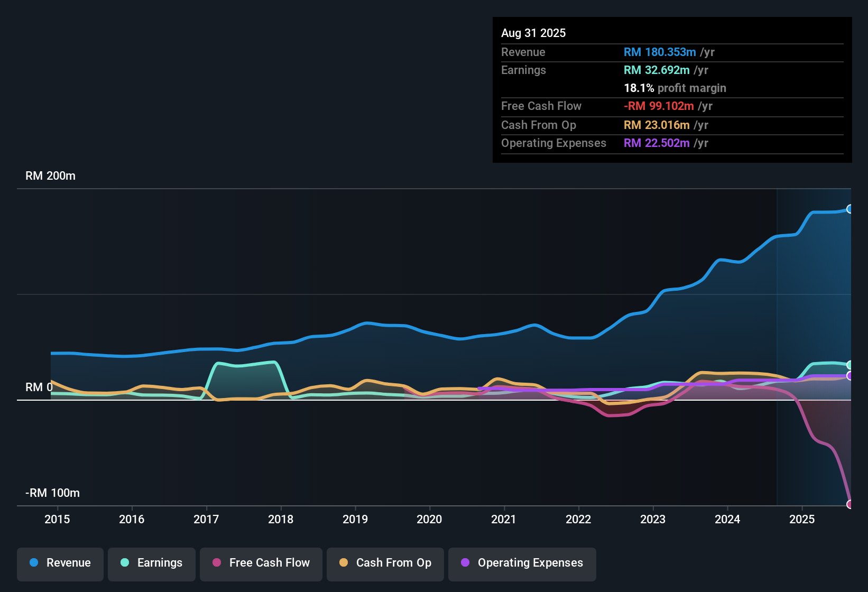Image resolution: width=868 pixels, height=592 pixels.
Task: Toggle the Revenue series visibility
Action: click(x=60, y=564)
